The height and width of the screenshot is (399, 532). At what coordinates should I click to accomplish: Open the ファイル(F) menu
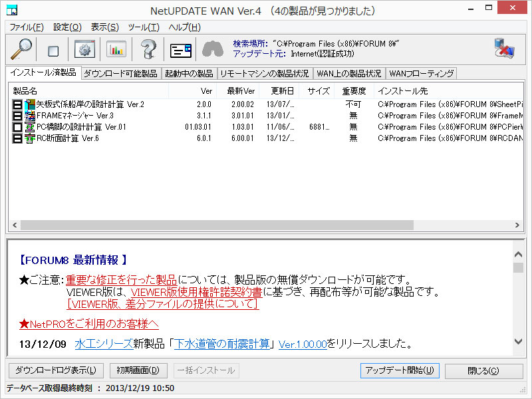tap(27, 27)
